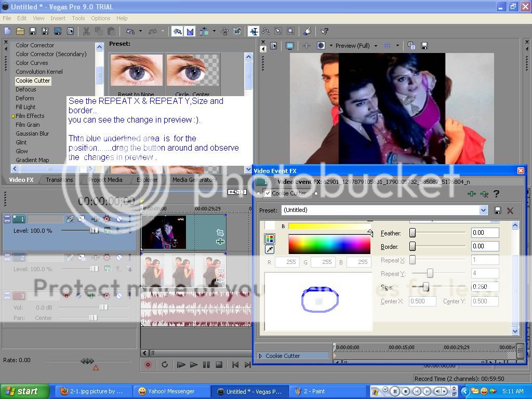532x399 pixels.
Task: Select the Envelope Edit tool
Action: point(266,32)
